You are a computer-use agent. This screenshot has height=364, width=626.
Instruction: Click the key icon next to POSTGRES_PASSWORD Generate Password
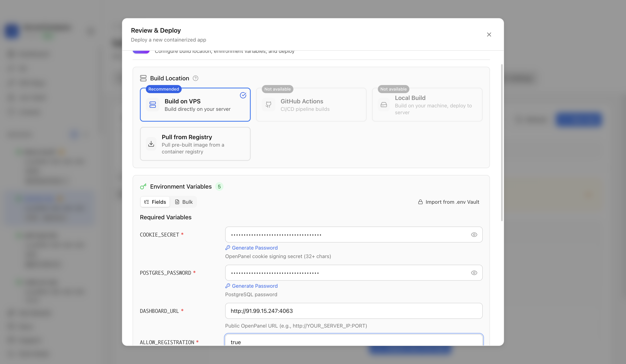click(x=228, y=286)
